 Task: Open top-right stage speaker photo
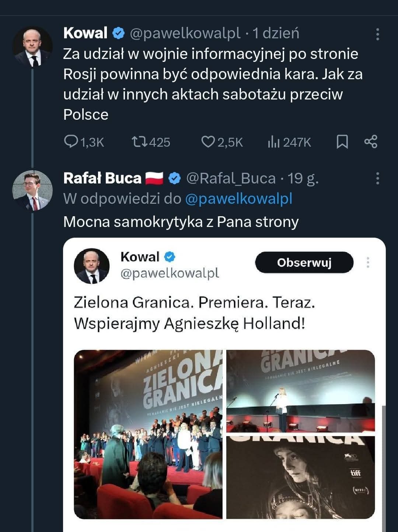tap(300, 391)
